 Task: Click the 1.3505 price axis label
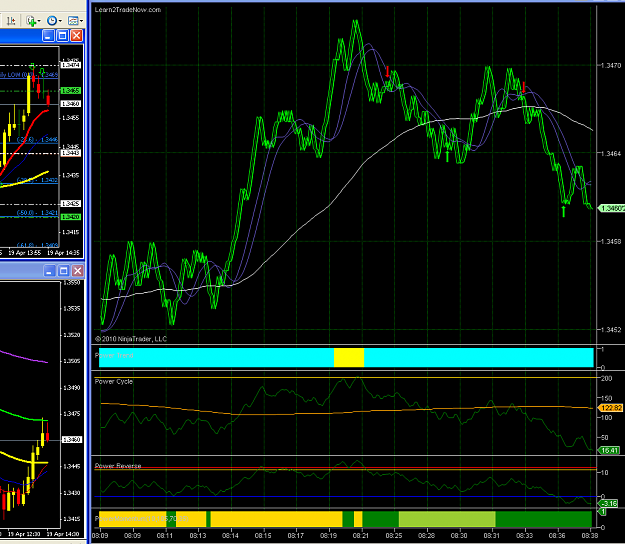point(72,361)
